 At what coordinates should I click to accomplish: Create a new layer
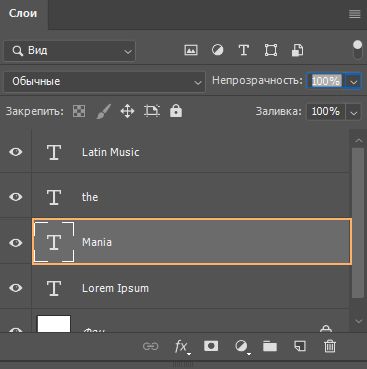[x=300, y=346]
